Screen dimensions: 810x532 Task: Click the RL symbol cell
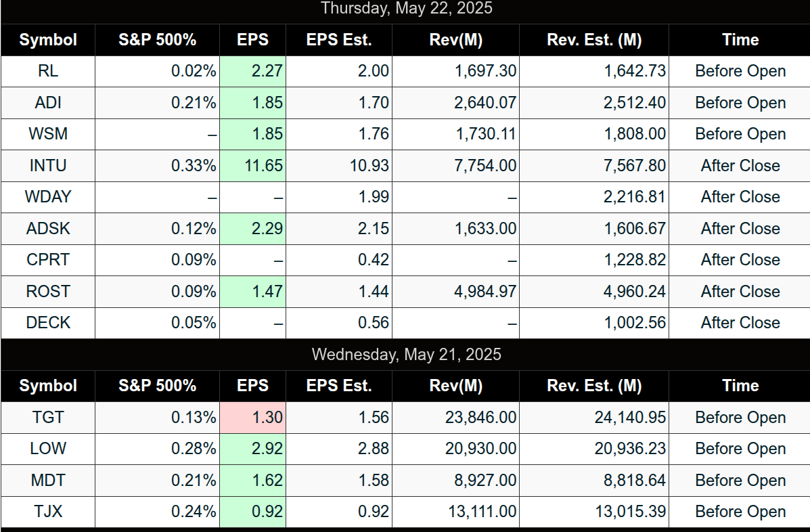pyautogui.click(x=48, y=71)
